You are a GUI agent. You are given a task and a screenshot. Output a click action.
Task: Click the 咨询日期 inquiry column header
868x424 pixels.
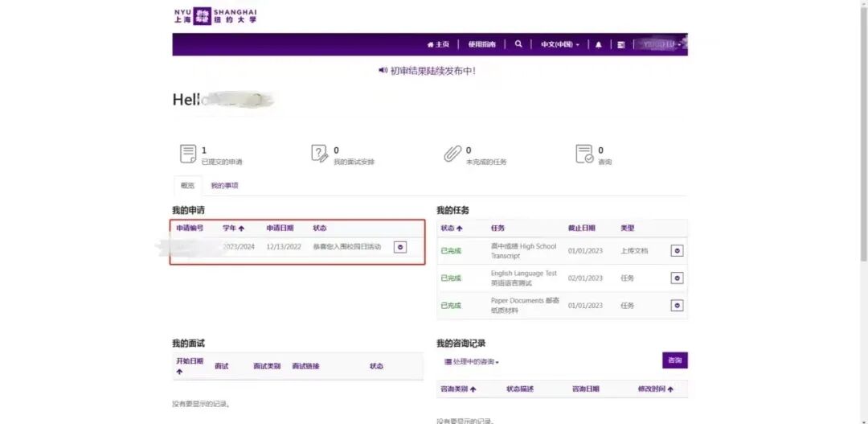586,389
